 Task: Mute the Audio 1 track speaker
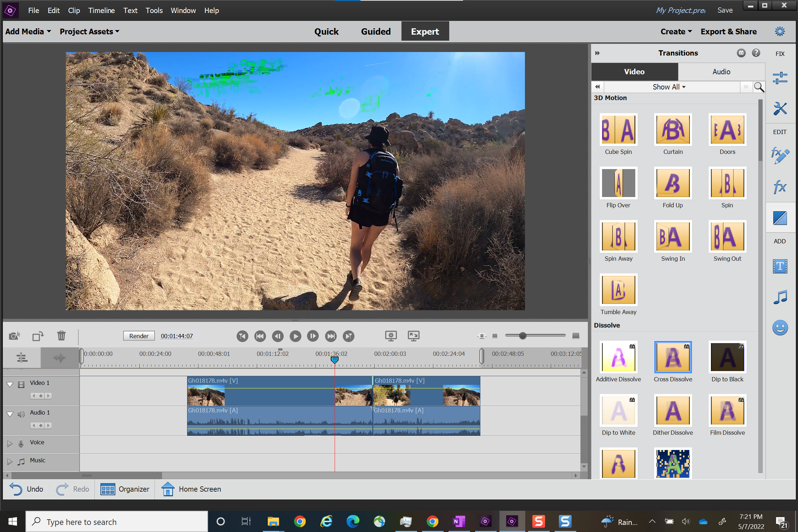20,414
